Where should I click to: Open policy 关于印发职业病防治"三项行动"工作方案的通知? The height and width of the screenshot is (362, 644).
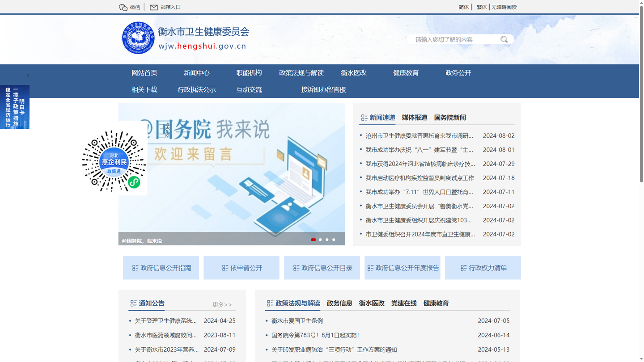pyautogui.click(x=334, y=349)
